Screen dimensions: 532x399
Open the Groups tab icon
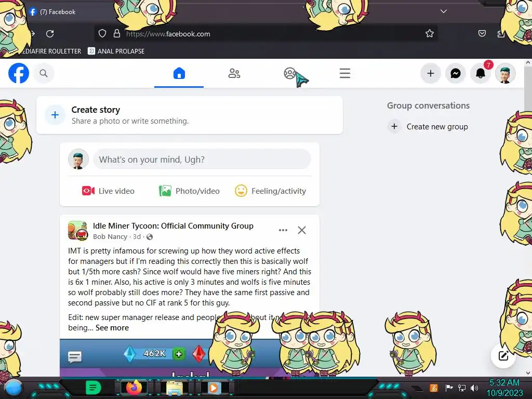(290, 73)
